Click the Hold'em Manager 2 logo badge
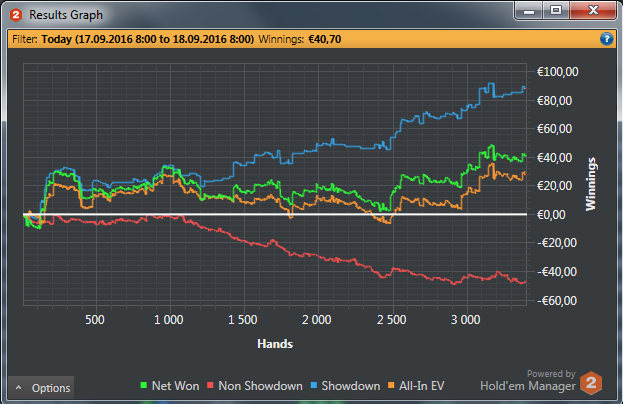Viewport: 623px width, 404px height. coord(591,383)
